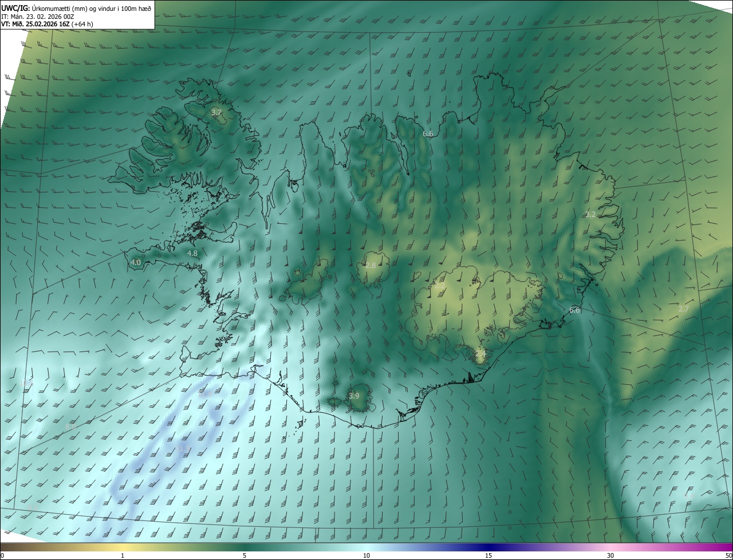Screen dimensions: 733x560
Task: Click the valid time line "VT: Mið. 25.02.2026 16Z"
Action: click(x=36, y=24)
